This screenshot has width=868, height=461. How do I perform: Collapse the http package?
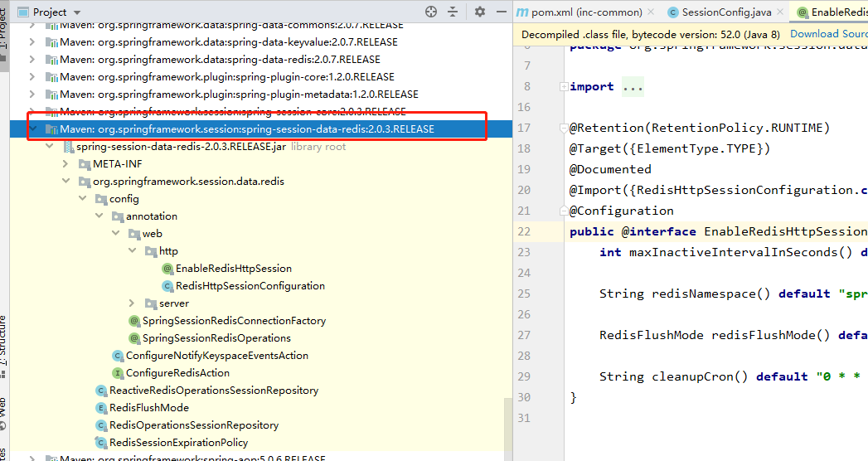(x=133, y=250)
